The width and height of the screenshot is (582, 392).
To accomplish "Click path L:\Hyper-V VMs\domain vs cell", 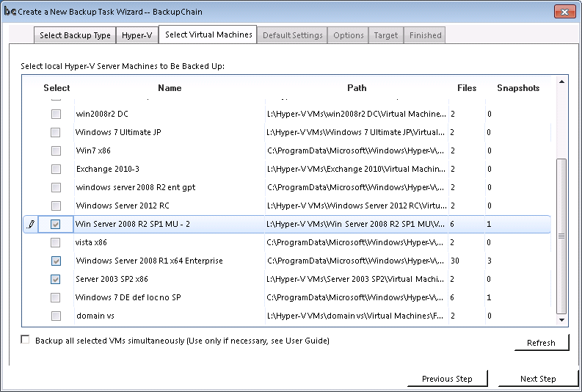I will tap(355, 316).
